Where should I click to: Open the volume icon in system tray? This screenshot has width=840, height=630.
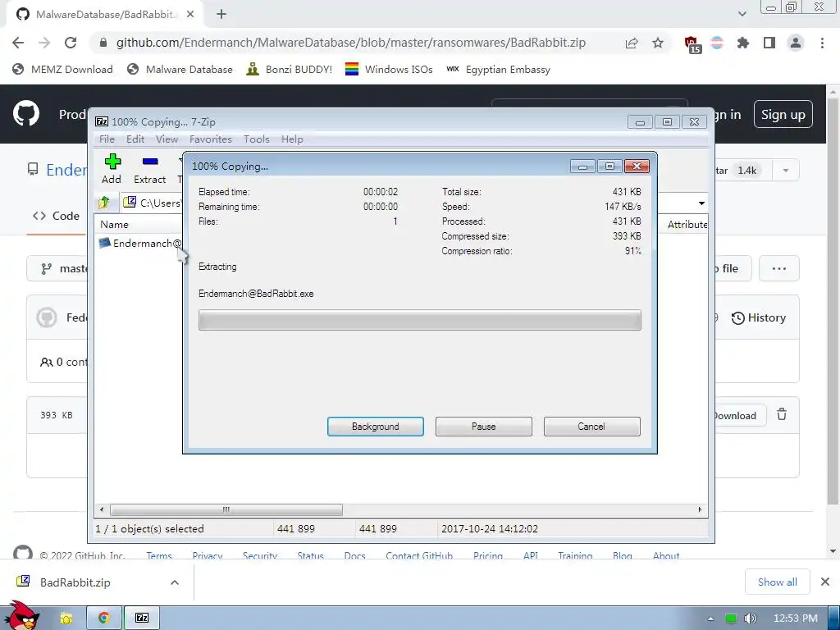click(x=750, y=619)
